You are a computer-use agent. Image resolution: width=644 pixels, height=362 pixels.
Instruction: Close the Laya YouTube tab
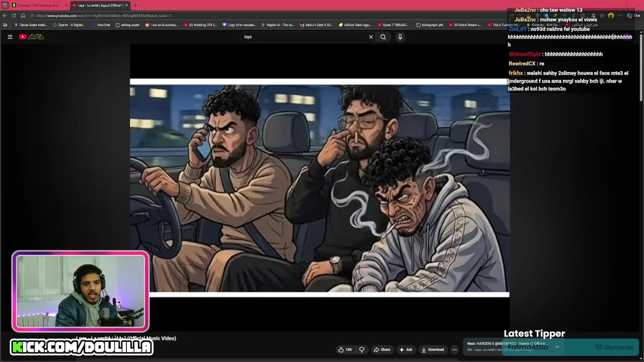(x=126, y=5)
